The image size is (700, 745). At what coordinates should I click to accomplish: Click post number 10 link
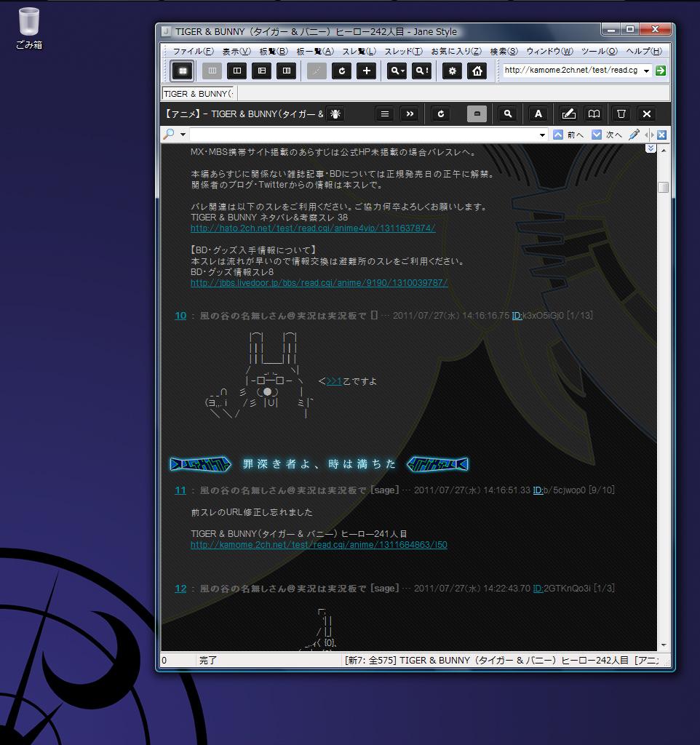click(x=180, y=316)
